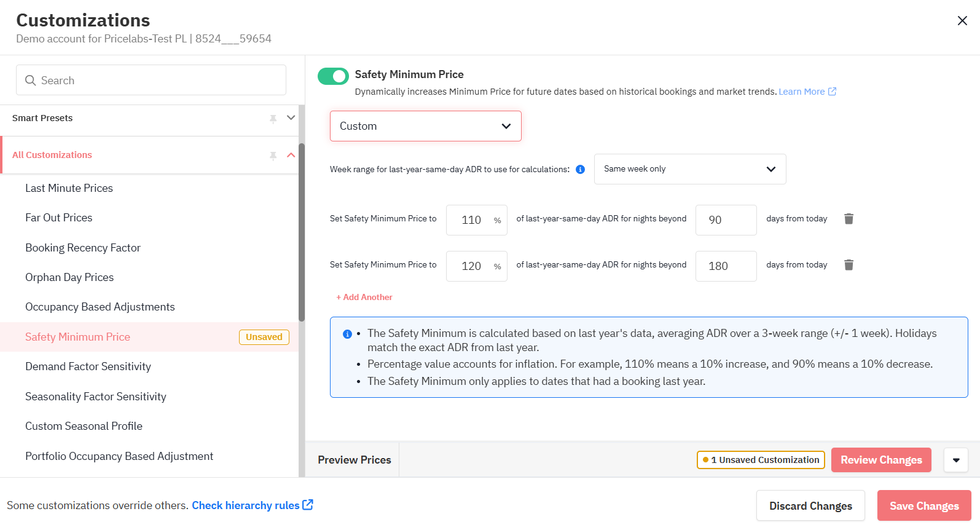Image resolution: width=980 pixels, height=530 pixels.
Task: Select Demand Factor Sensitivity in the sidebar
Action: coord(88,366)
